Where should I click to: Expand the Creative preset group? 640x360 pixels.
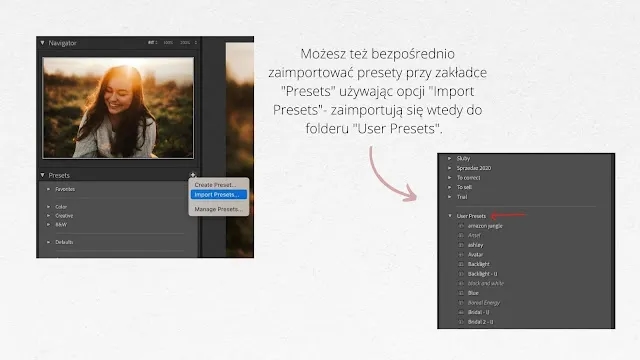49,216
